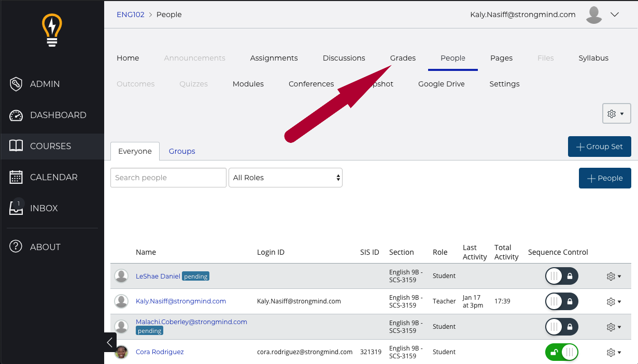Open LeShae Daniel's profile link
638x364 pixels.
[x=158, y=276]
